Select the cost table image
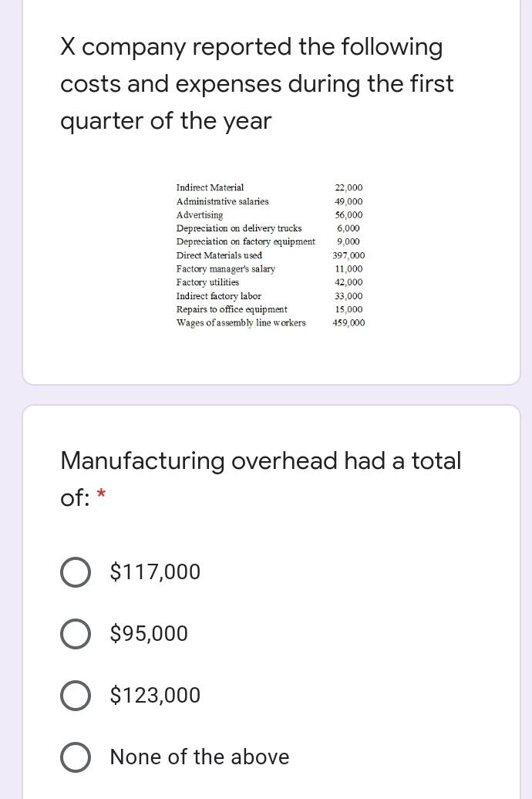The height and width of the screenshot is (799, 532). point(270,255)
